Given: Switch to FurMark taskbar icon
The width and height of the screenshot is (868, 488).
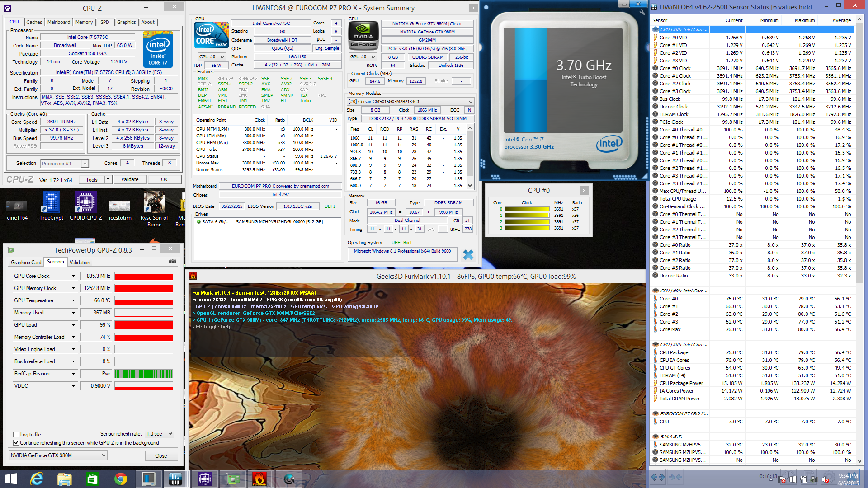Looking at the screenshot, I should point(260,479).
